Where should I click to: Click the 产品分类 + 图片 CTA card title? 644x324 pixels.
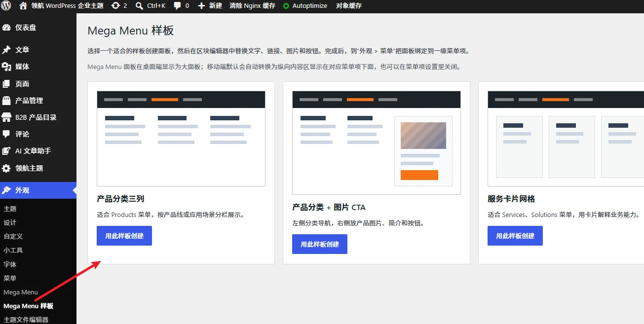(329, 208)
